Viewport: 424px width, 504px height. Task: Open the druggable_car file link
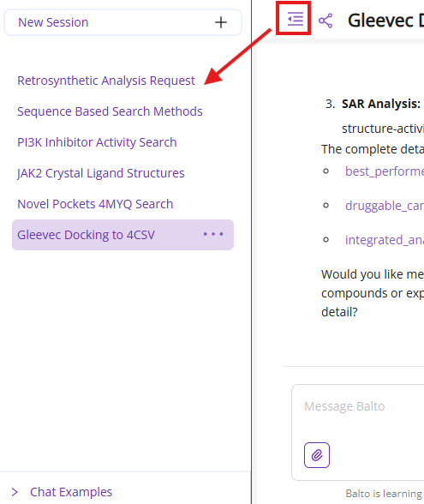[385, 206]
